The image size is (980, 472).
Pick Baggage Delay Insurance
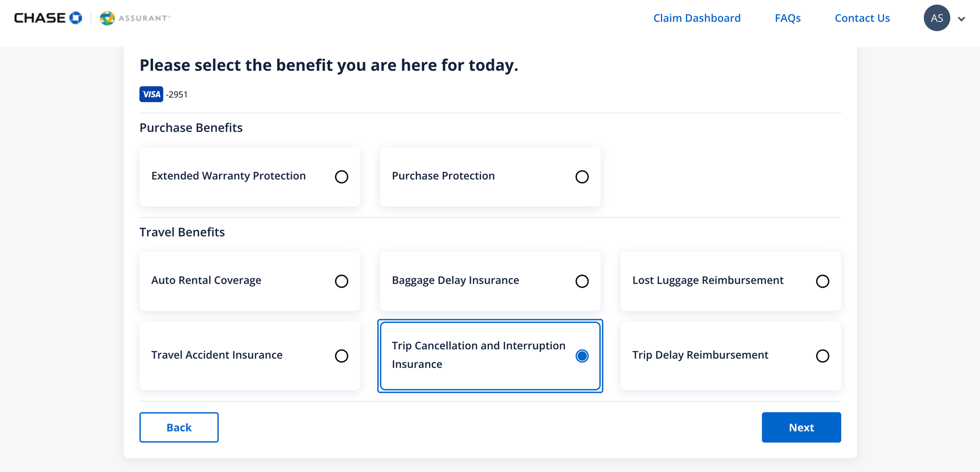(x=582, y=281)
